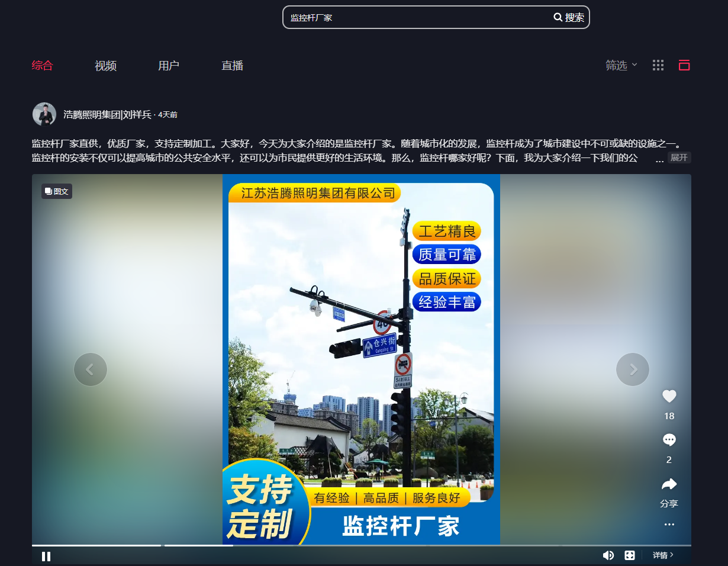The width and height of the screenshot is (728, 566).
Task: Open 详情 details panel
Action: (x=663, y=555)
